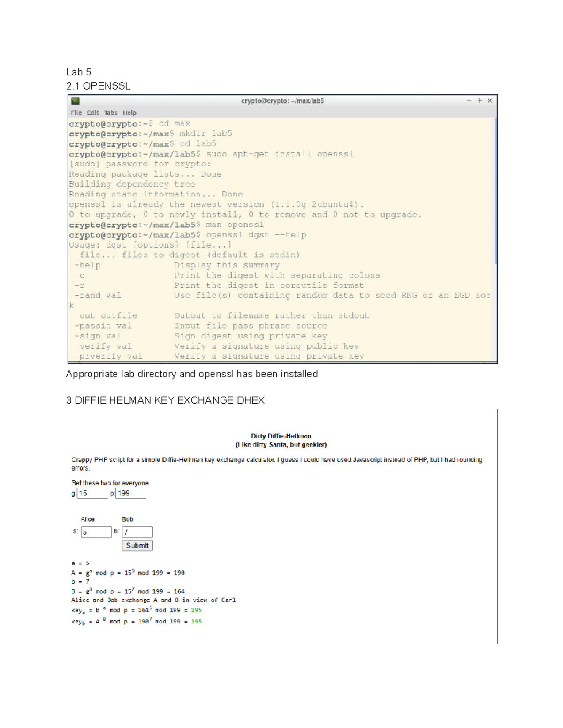Click the '3 DIFFIE HELMAN KEY EXCHANGE DHEX' heading

click(165, 400)
